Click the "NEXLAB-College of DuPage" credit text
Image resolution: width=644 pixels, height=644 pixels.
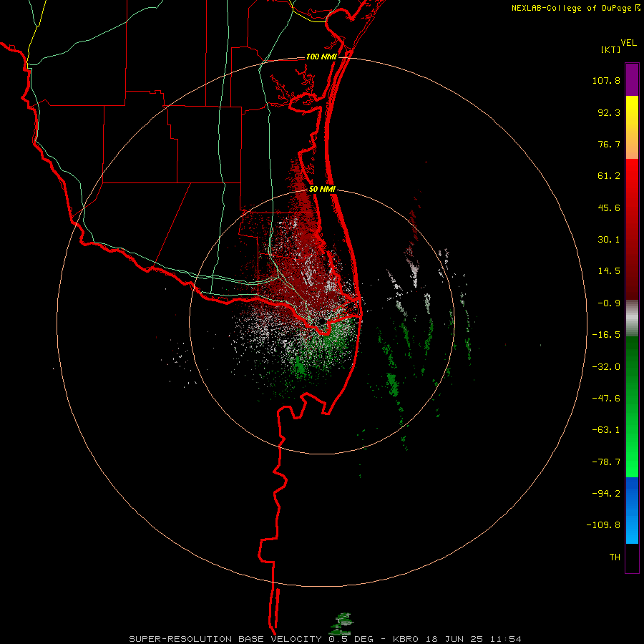(x=572, y=8)
